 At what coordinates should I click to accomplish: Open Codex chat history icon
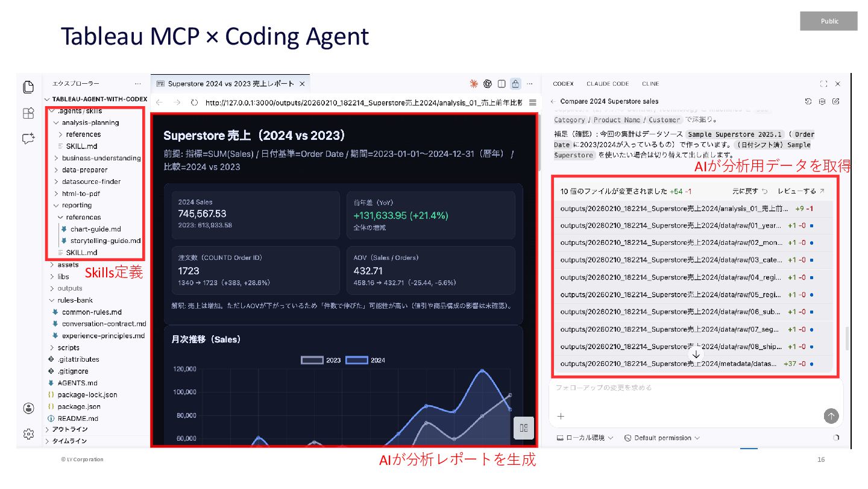(x=809, y=101)
